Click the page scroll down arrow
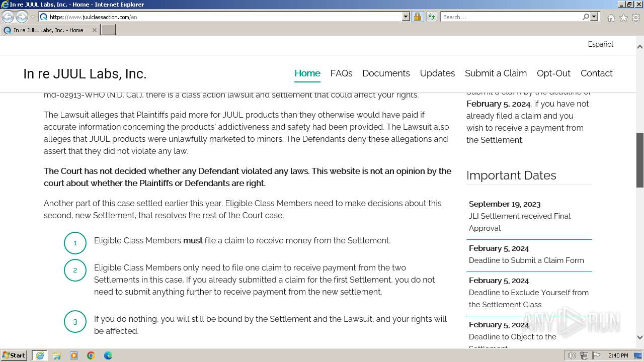The image size is (644, 362). click(639, 338)
